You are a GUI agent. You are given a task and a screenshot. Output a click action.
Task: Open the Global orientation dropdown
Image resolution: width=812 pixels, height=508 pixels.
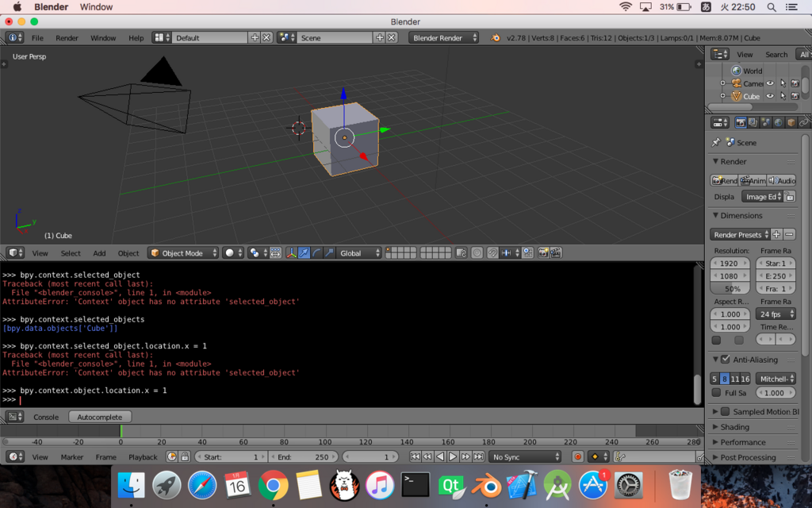pos(359,253)
